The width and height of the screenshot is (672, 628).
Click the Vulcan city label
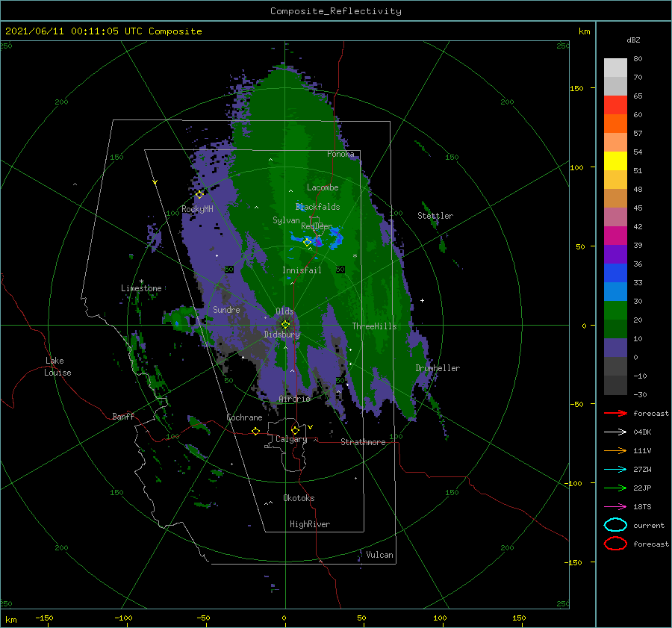380,555
